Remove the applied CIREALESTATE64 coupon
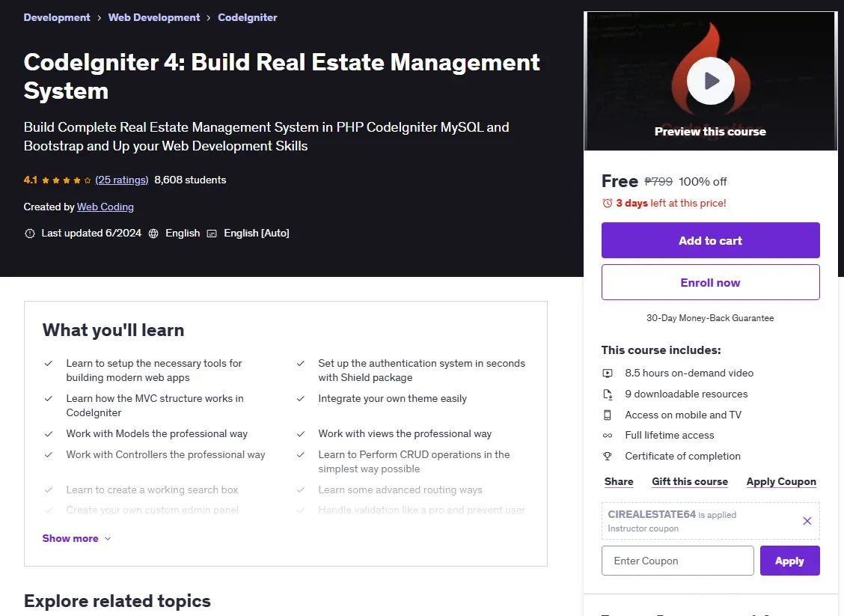The width and height of the screenshot is (844, 616). click(x=807, y=521)
